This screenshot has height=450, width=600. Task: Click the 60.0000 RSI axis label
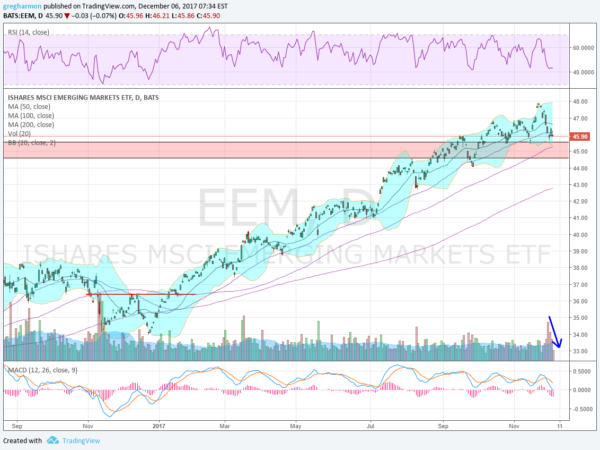[583, 48]
